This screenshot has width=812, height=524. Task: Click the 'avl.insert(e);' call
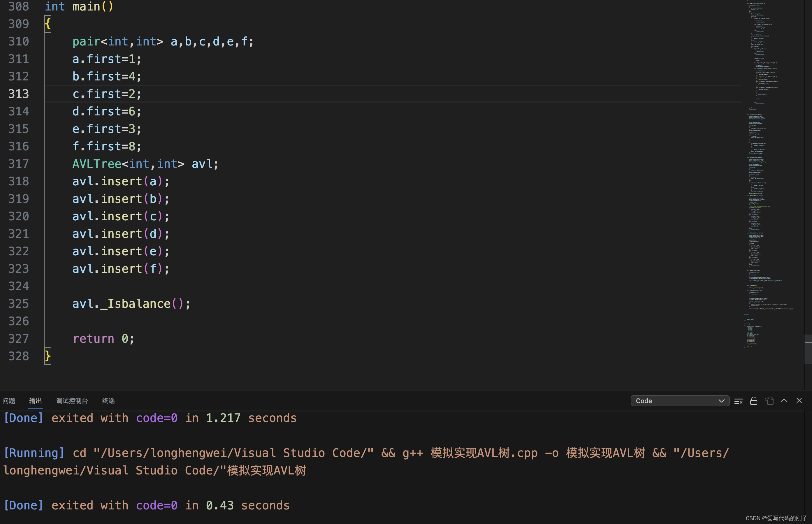pos(121,251)
